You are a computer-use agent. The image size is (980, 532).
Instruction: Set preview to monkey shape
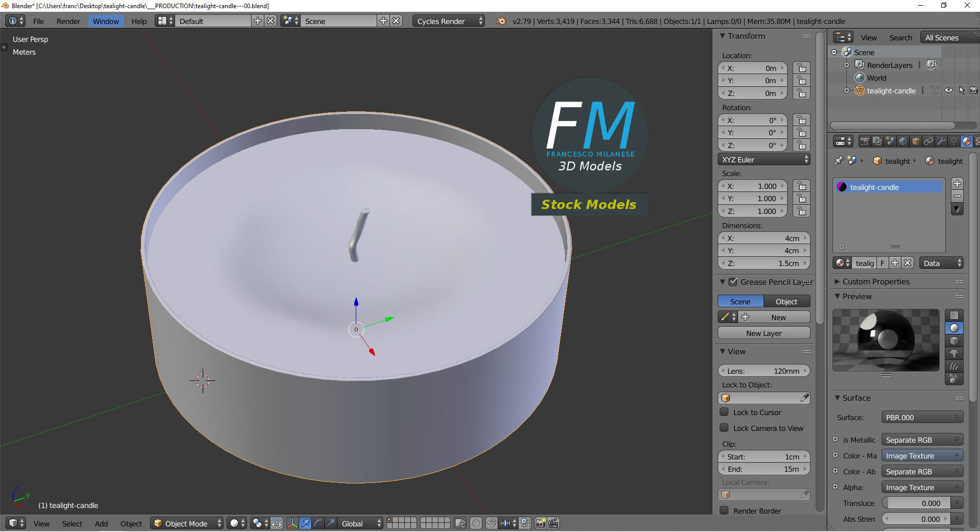click(x=954, y=353)
